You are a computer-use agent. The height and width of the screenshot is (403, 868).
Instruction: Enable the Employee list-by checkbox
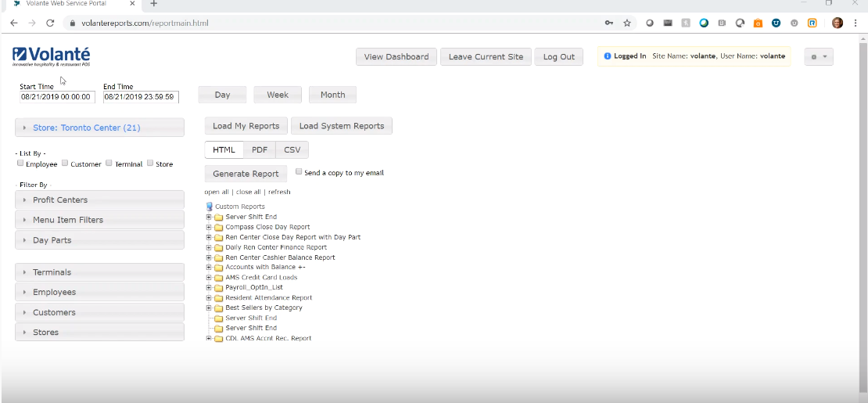pyautogui.click(x=20, y=164)
